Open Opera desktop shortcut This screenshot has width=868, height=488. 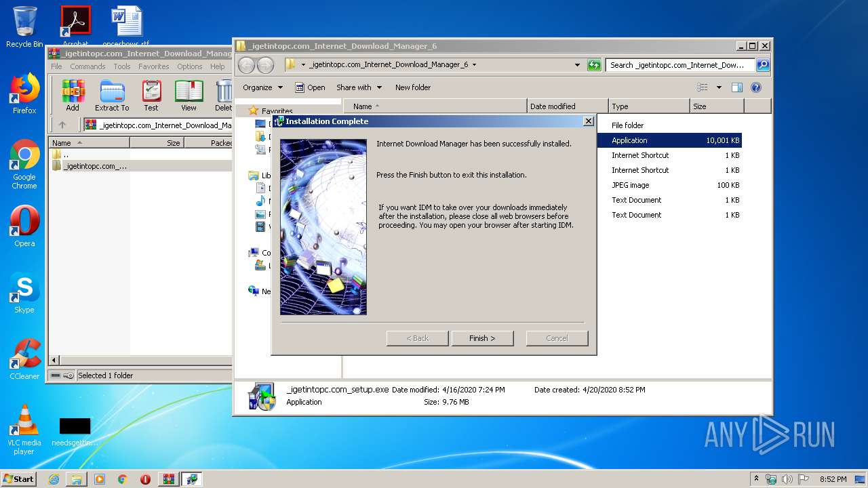click(24, 226)
